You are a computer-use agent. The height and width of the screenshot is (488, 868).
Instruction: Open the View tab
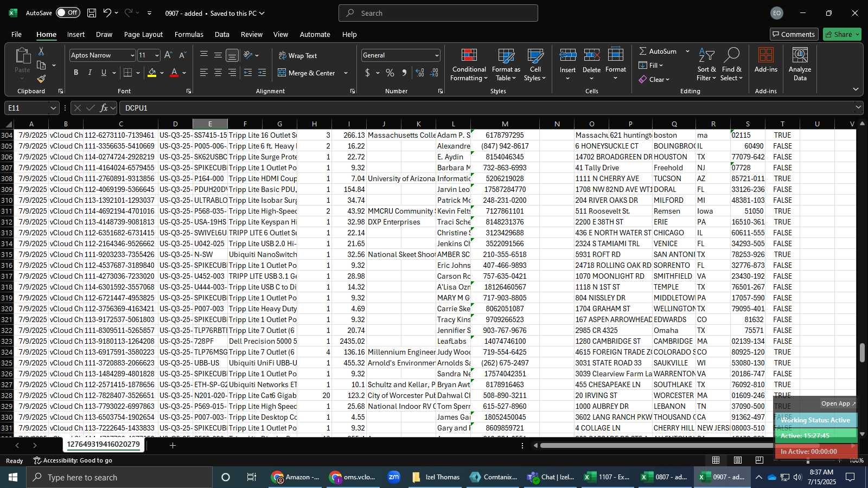[280, 34]
